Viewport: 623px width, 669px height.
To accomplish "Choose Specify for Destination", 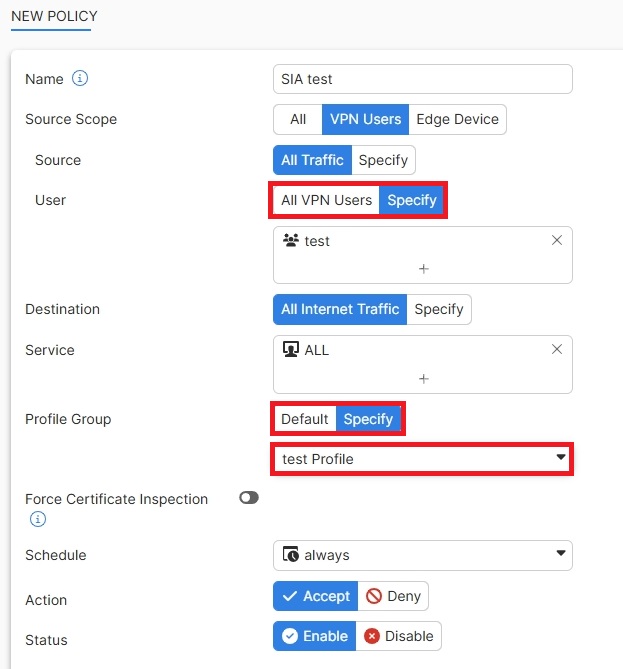I will 439,309.
